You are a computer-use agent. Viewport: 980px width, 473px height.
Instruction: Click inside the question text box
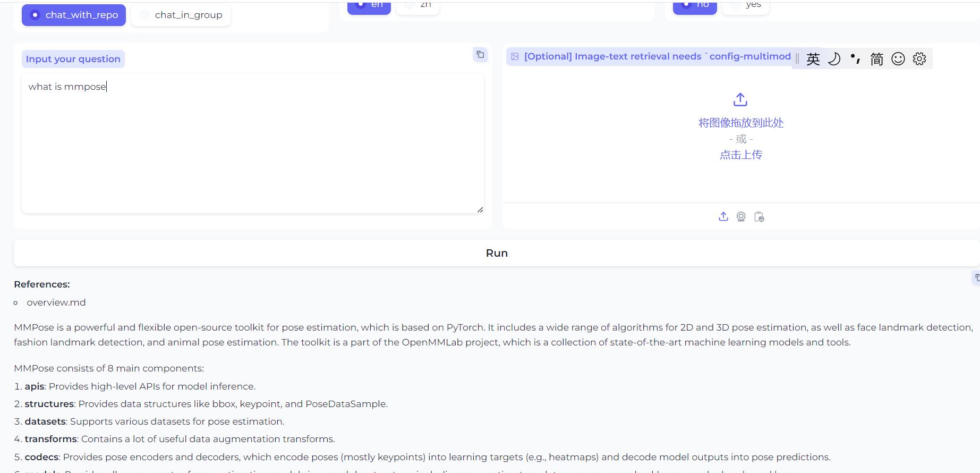(x=253, y=143)
